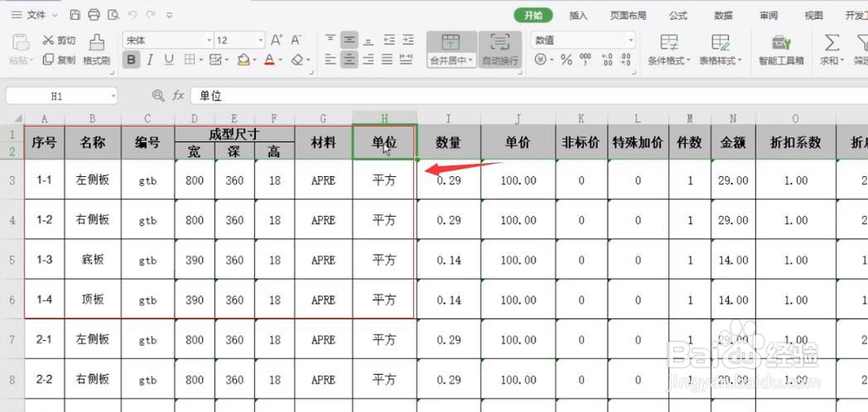Click the formula bar showing 单位
This screenshot has width=868, height=412.
pyautogui.click(x=529, y=95)
